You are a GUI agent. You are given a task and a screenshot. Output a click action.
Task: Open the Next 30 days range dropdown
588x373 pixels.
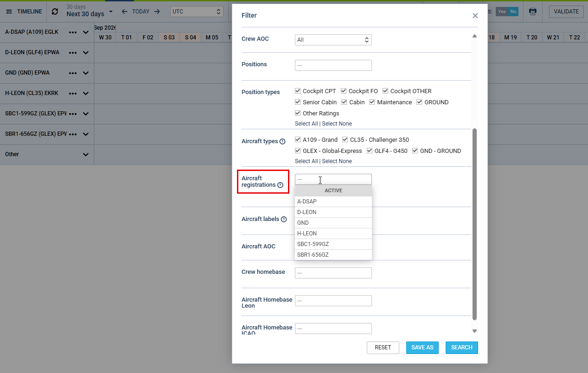89,11
